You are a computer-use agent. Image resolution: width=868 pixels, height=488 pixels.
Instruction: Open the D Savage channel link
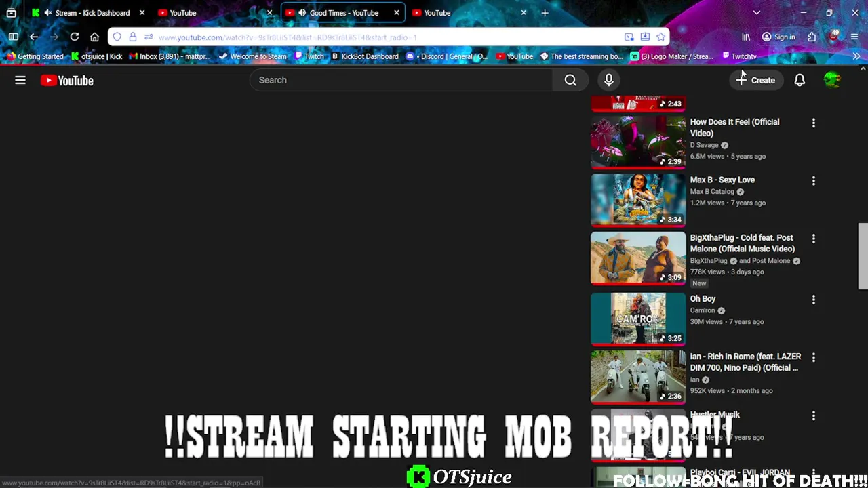click(x=704, y=145)
